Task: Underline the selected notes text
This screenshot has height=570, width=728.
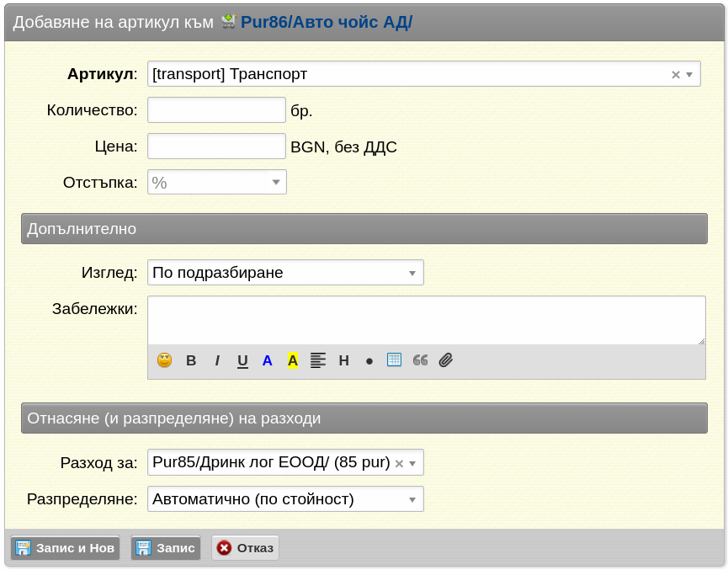Action: (x=242, y=361)
